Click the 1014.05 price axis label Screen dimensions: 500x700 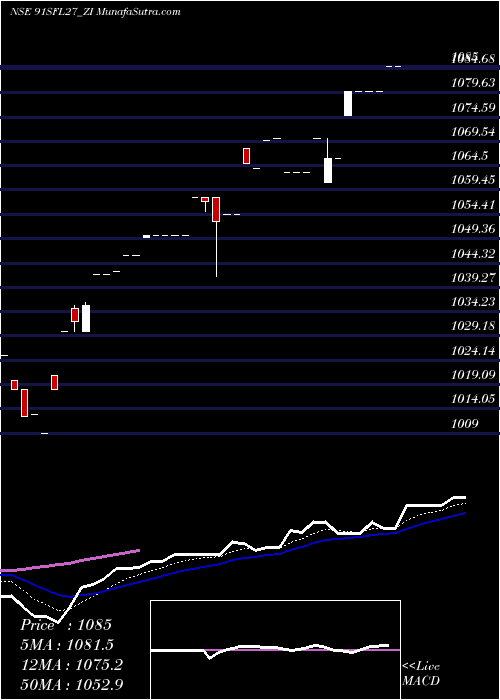tap(473, 399)
